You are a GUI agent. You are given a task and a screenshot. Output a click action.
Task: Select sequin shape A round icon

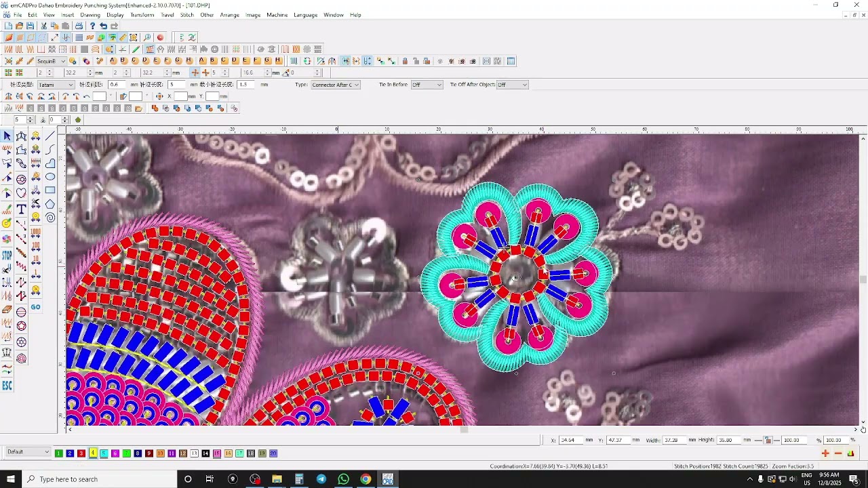click(113, 60)
